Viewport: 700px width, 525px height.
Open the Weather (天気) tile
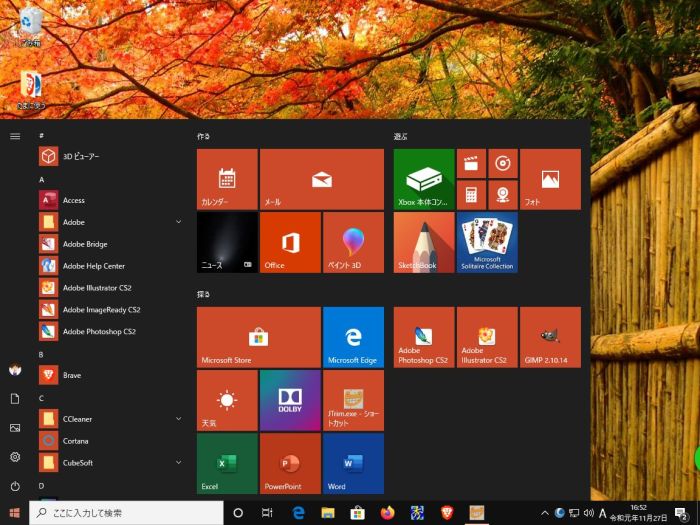point(227,400)
